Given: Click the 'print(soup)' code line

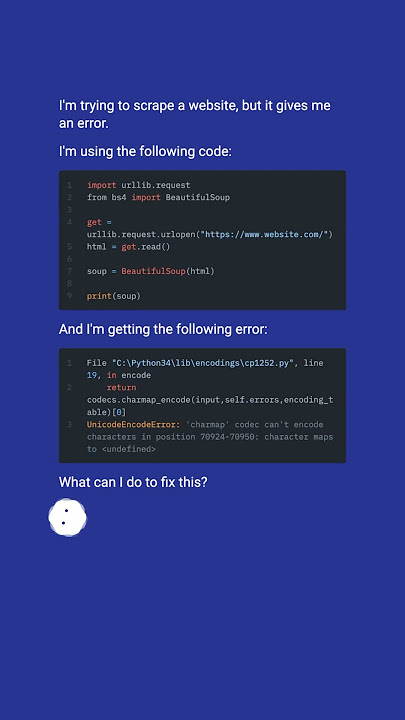Looking at the screenshot, I should point(113,296).
